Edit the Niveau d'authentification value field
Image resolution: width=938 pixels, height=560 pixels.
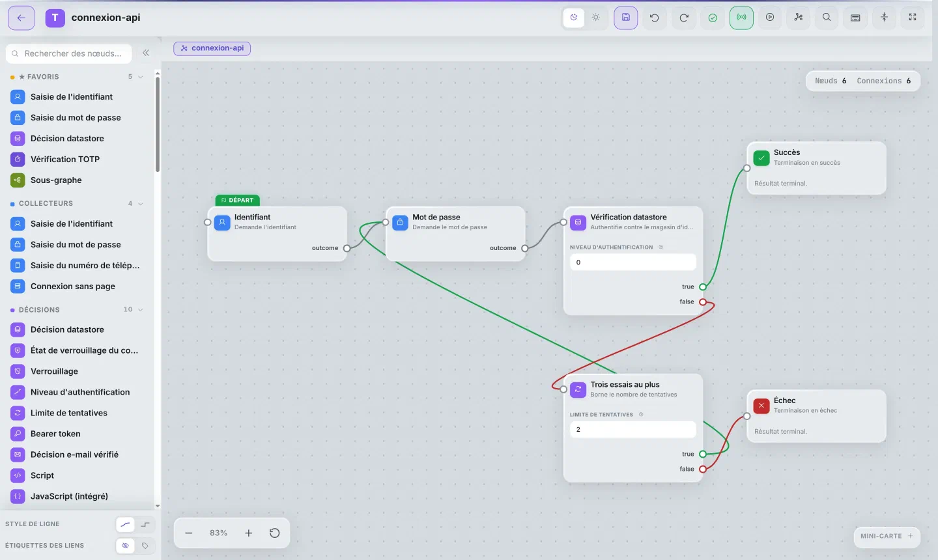pyautogui.click(x=632, y=262)
